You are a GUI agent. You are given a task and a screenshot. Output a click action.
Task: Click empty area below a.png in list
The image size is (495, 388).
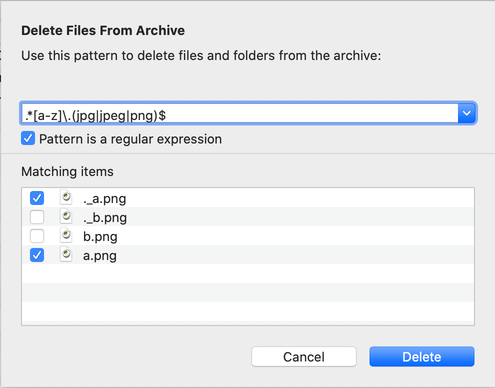pos(248,293)
